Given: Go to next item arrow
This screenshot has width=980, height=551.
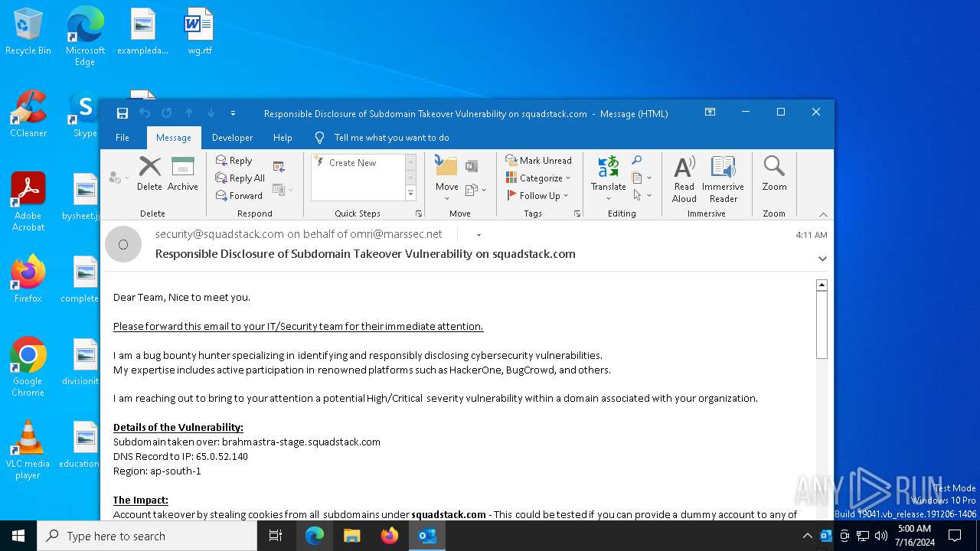Looking at the screenshot, I should click(211, 113).
